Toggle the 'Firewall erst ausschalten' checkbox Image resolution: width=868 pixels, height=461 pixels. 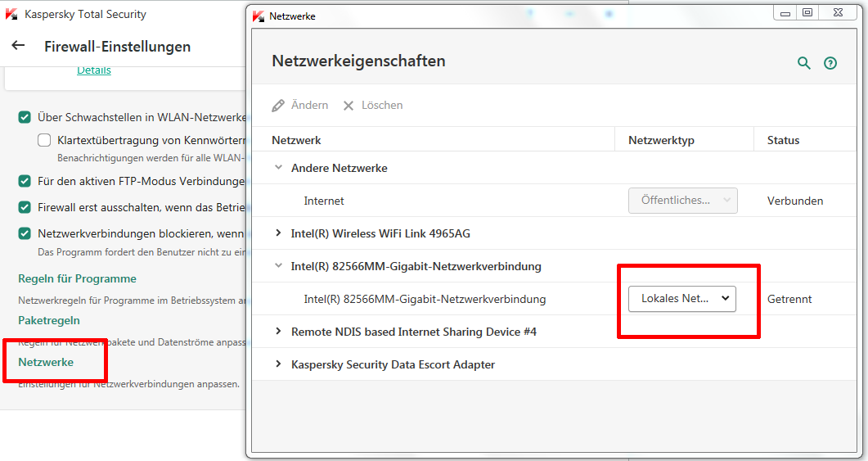(x=25, y=207)
